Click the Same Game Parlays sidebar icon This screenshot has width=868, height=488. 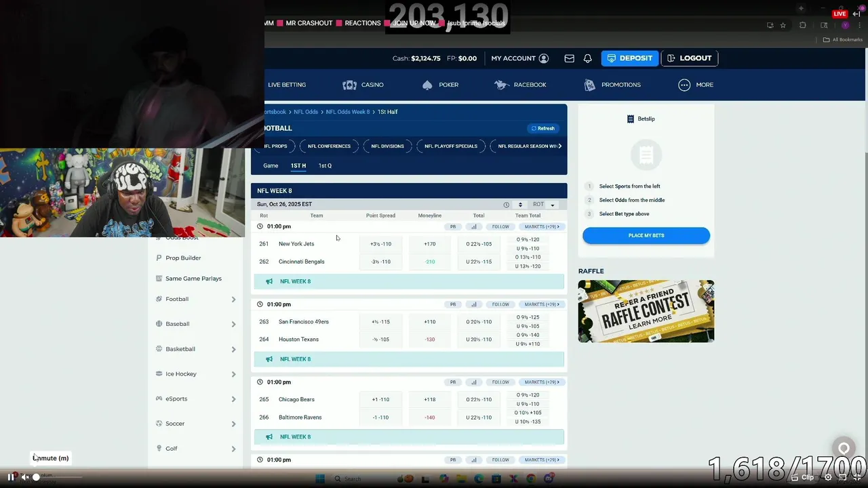click(159, 279)
